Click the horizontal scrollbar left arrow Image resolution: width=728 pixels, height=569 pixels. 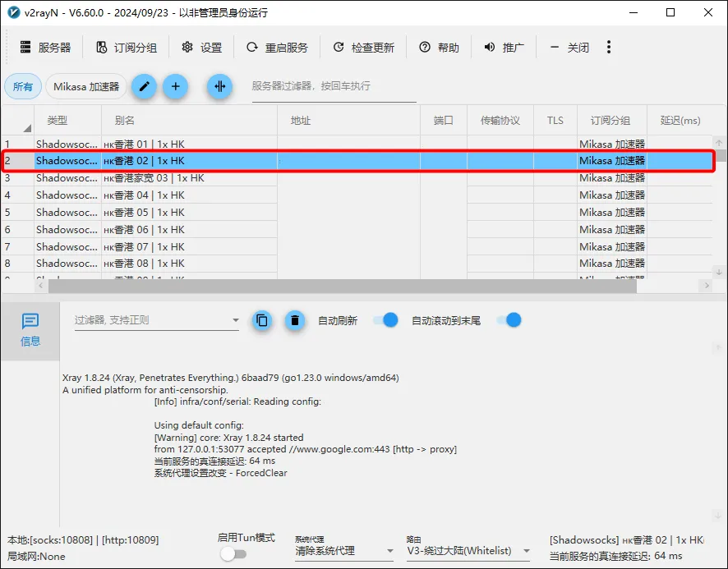pyautogui.click(x=41, y=286)
